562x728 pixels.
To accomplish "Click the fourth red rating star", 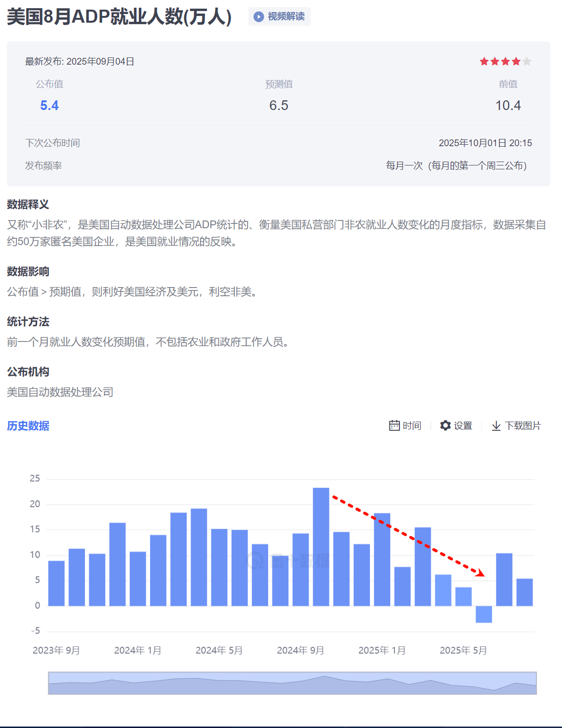I will point(516,61).
